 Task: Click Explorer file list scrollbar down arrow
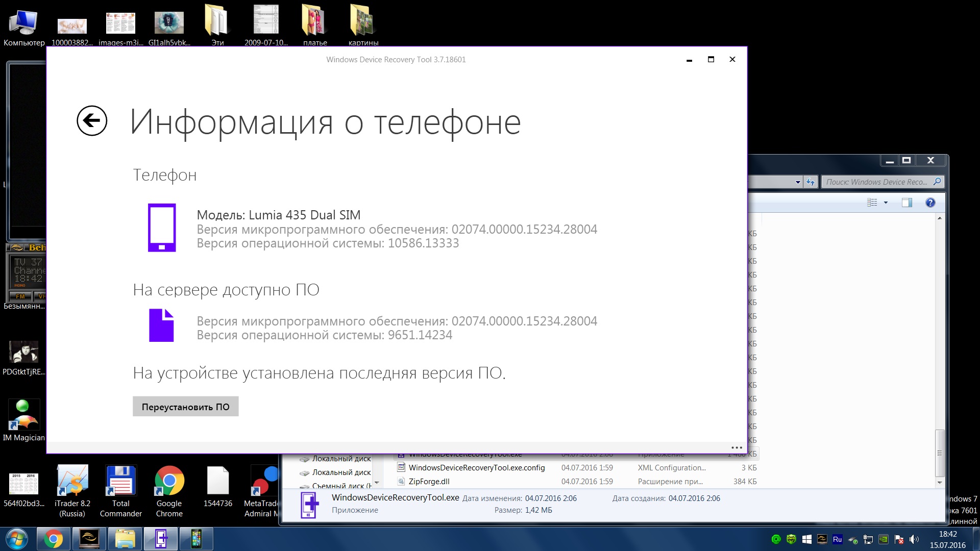pos(940,482)
